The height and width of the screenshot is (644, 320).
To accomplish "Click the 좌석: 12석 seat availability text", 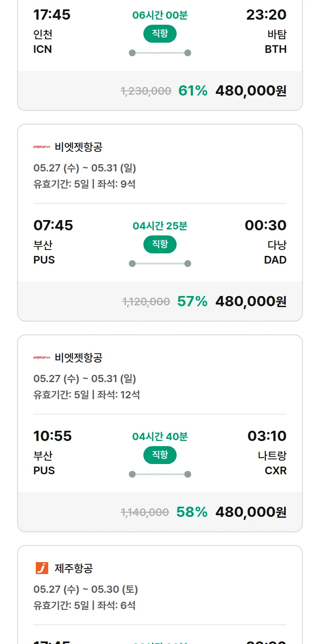I will (x=119, y=395).
